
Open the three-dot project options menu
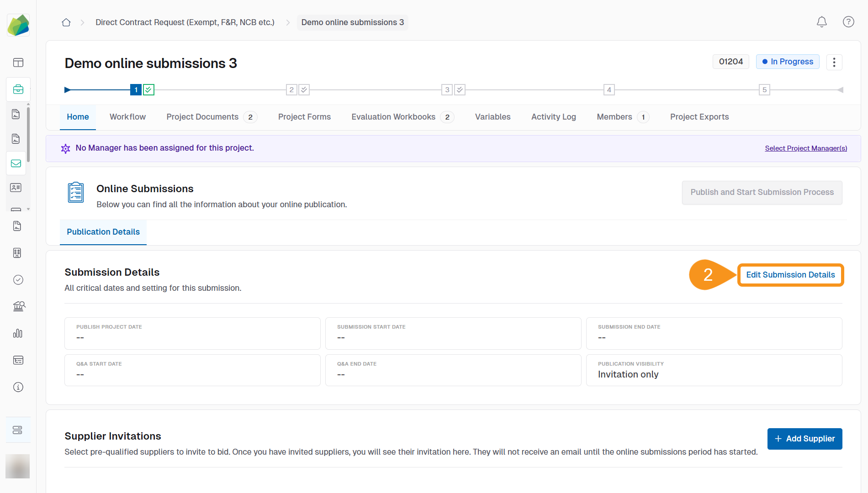point(834,62)
